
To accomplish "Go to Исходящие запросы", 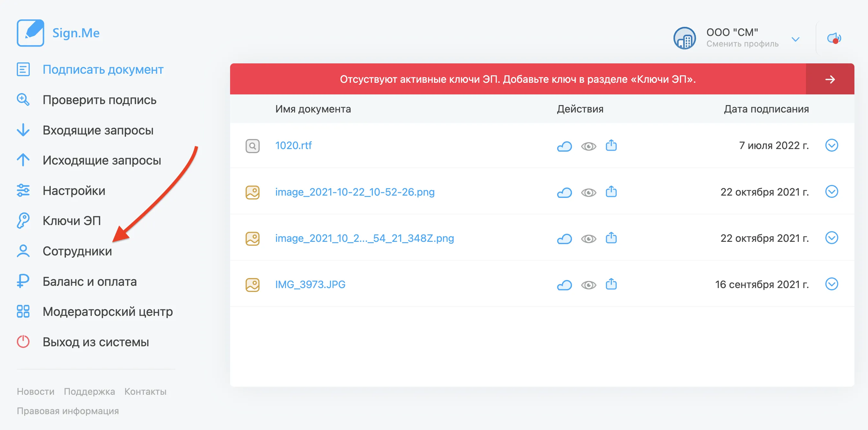I will pos(102,160).
